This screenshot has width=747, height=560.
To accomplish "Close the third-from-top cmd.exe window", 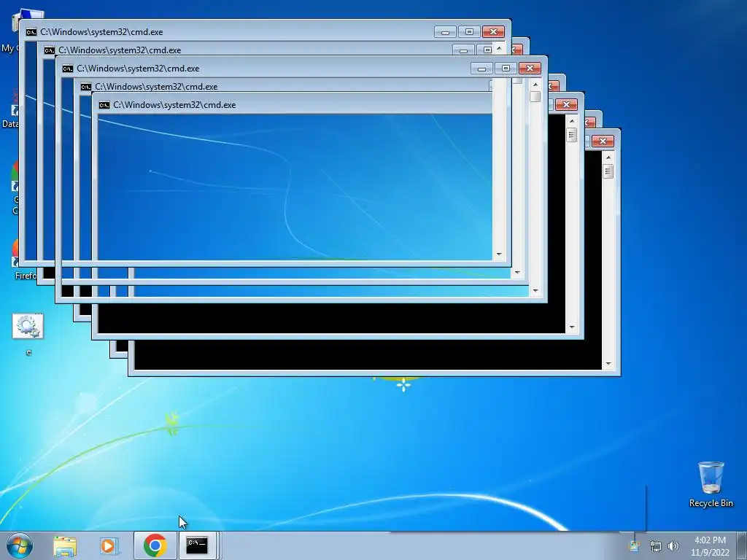I will [530, 69].
